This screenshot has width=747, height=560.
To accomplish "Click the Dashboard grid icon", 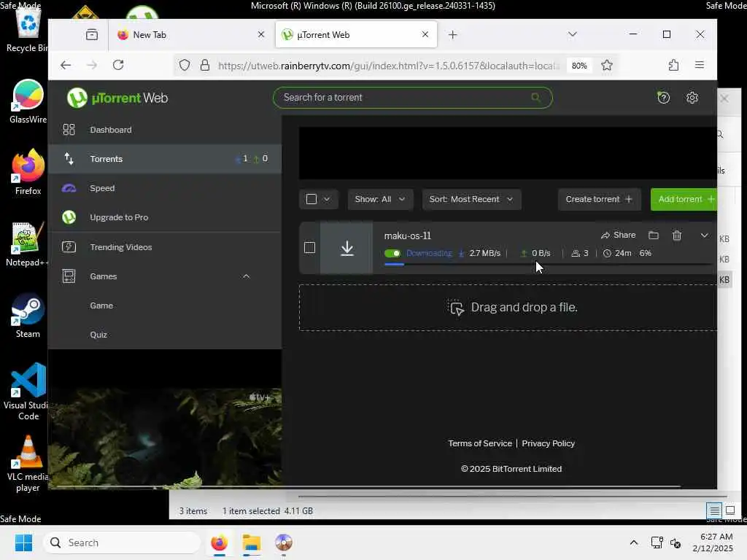I will coord(69,130).
